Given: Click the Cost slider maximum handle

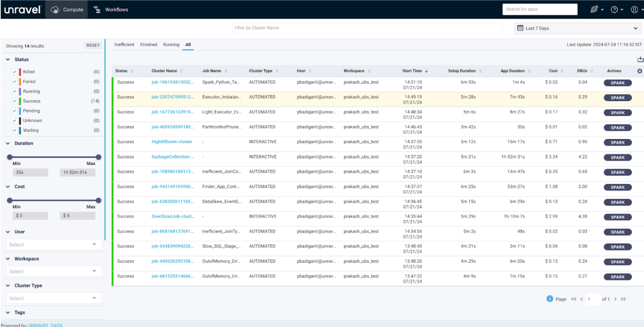Looking at the screenshot, I should coord(98,200).
